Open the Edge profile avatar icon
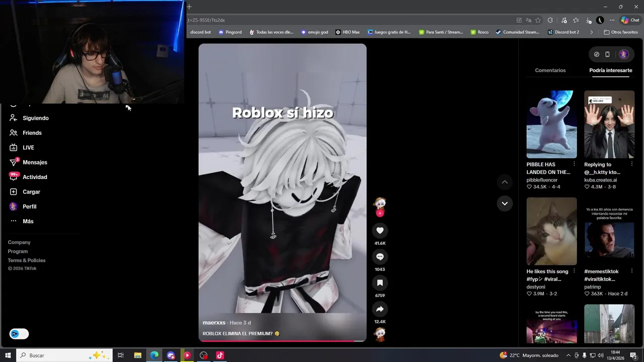Viewport: 644px width, 362px height. tap(600, 20)
